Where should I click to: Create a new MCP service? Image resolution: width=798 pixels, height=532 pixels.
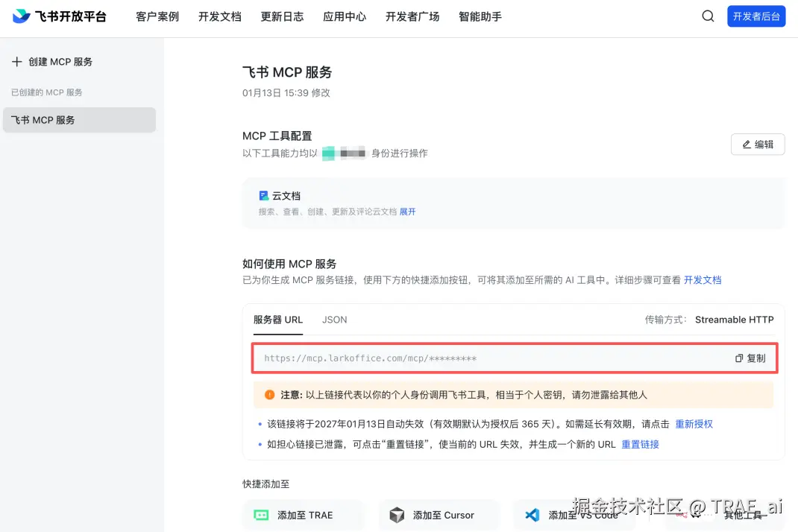(52, 62)
